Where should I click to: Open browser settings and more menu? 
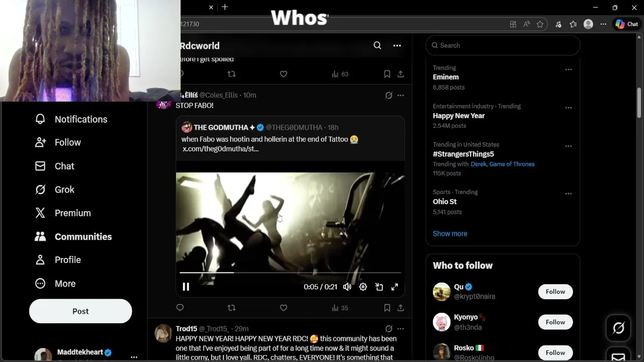(x=603, y=24)
